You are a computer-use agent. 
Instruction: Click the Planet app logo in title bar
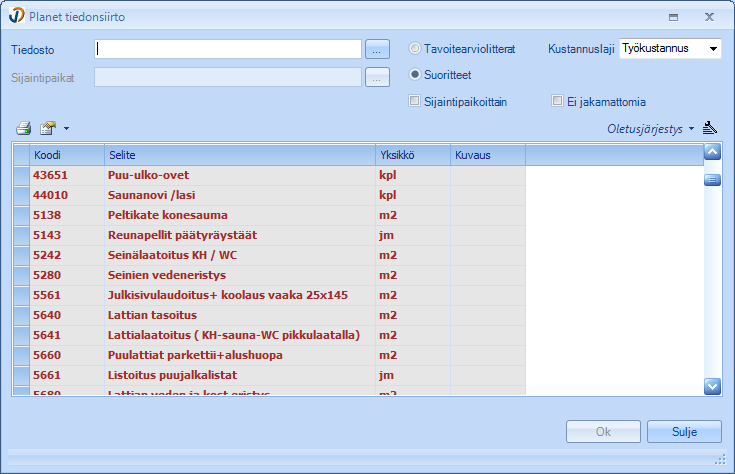pos(15,17)
